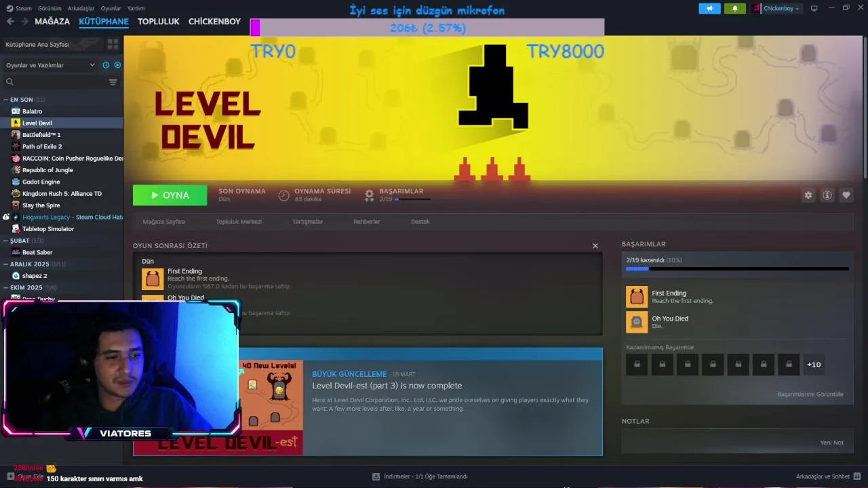
Task: Go to the TOPLULUK tab
Action: click(x=158, y=22)
